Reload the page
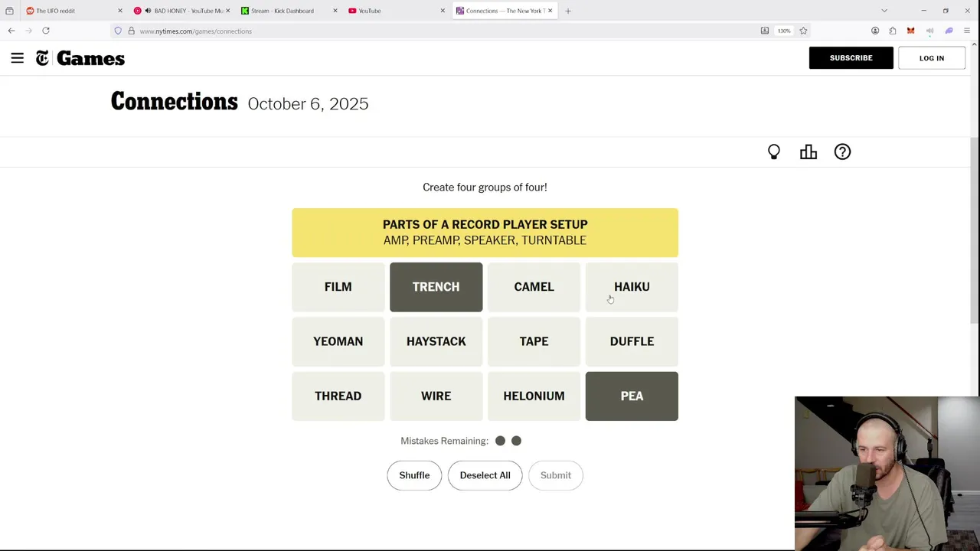The image size is (980, 551). click(x=46, y=31)
